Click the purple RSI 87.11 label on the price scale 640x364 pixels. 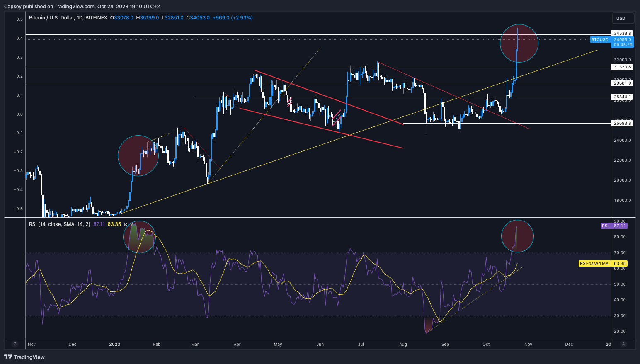coord(620,226)
